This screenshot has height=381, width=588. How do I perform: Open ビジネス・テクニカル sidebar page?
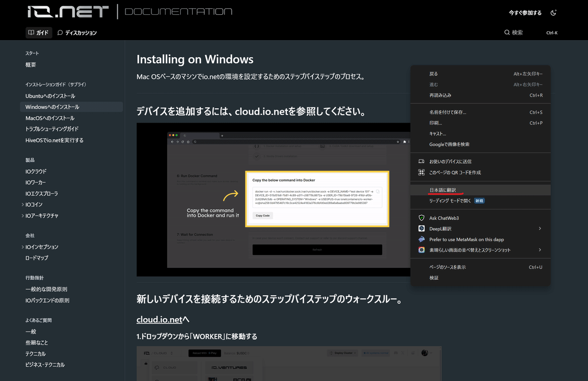click(45, 365)
